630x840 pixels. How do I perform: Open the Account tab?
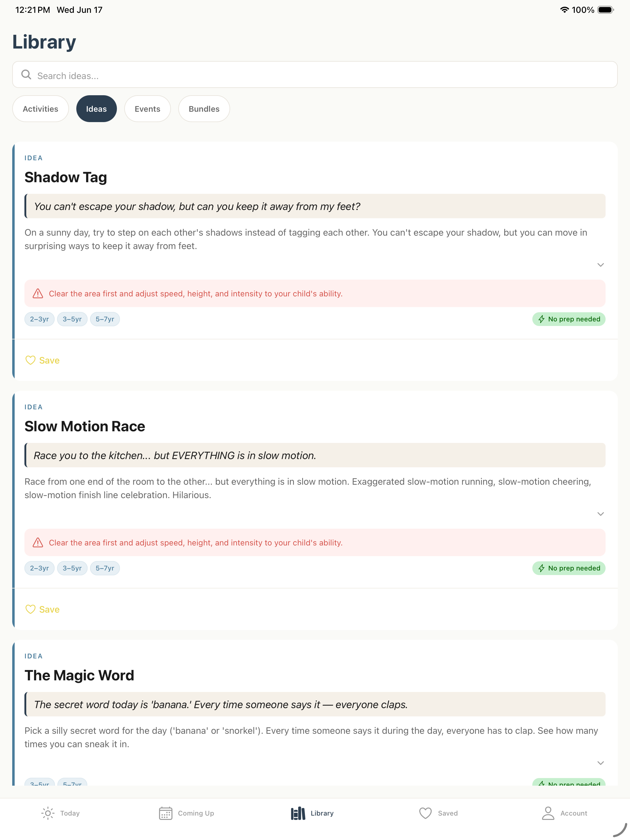(x=564, y=813)
